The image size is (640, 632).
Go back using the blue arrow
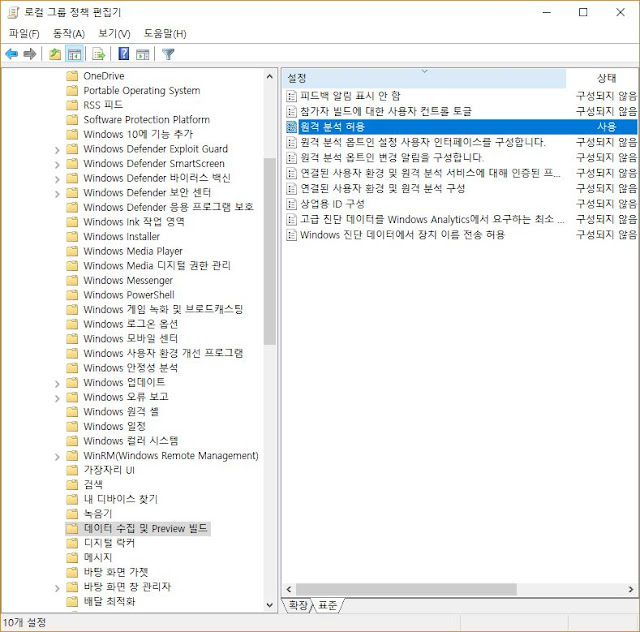[11, 54]
